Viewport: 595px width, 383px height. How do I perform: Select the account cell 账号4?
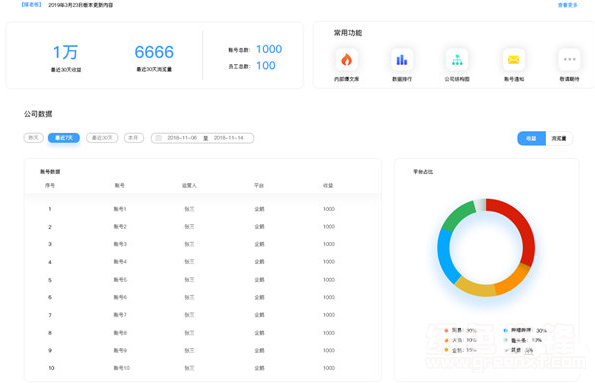pyautogui.click(x=120, y=262)
